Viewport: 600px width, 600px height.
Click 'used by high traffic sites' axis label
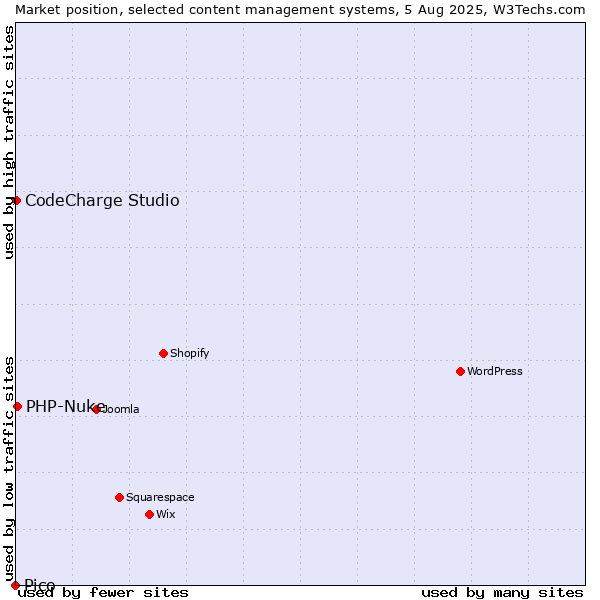8,142
